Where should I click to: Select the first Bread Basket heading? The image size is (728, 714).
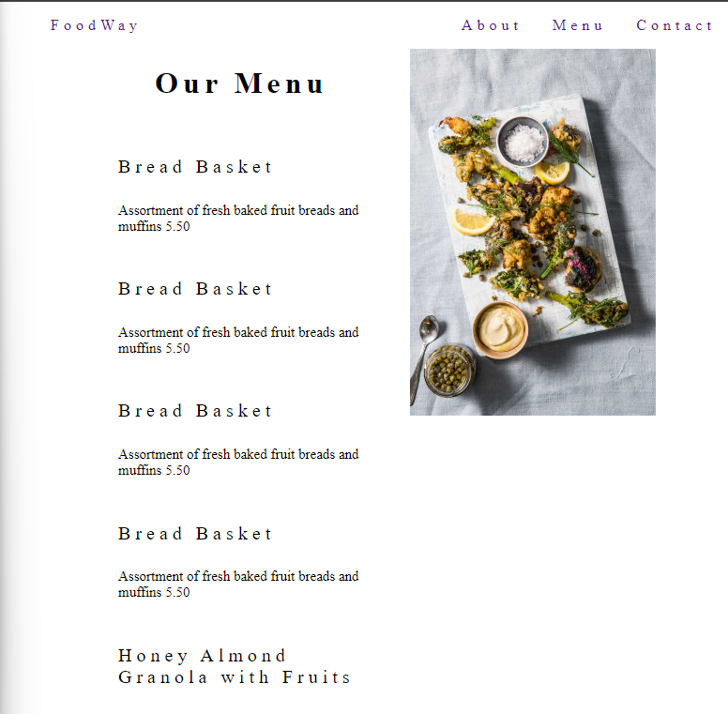[195, 167]
